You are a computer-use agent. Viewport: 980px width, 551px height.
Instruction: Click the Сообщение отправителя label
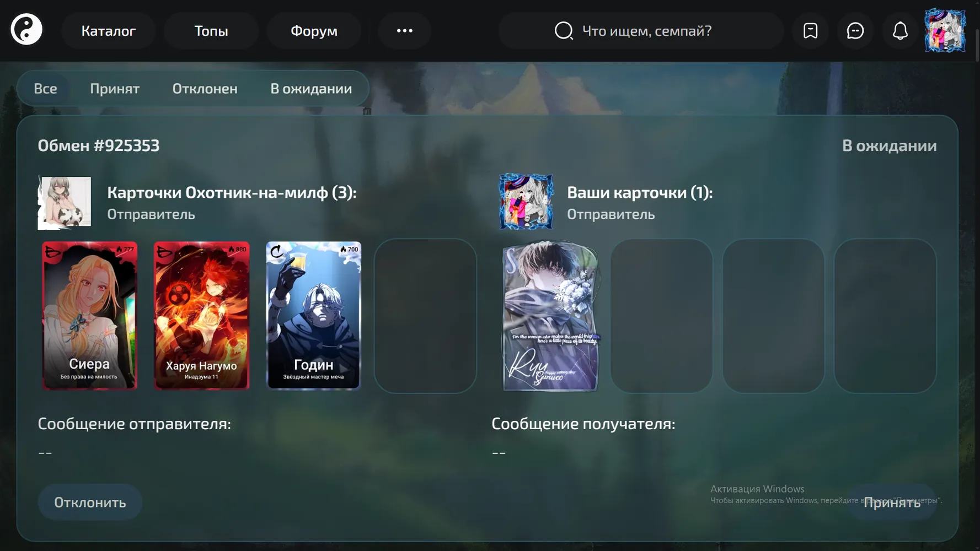134,424
